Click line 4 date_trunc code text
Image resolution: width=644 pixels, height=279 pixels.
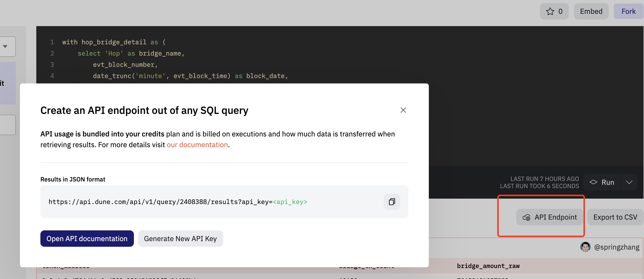pos(190,76)
